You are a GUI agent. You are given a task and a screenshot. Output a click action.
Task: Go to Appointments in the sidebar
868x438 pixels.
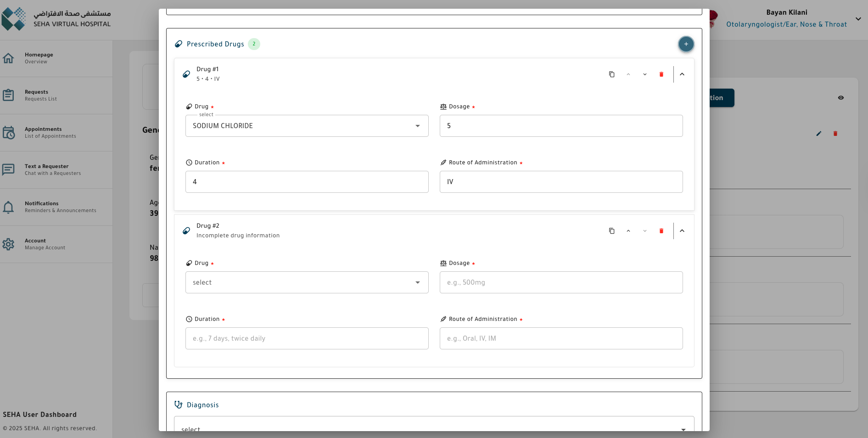coord(43,133)
